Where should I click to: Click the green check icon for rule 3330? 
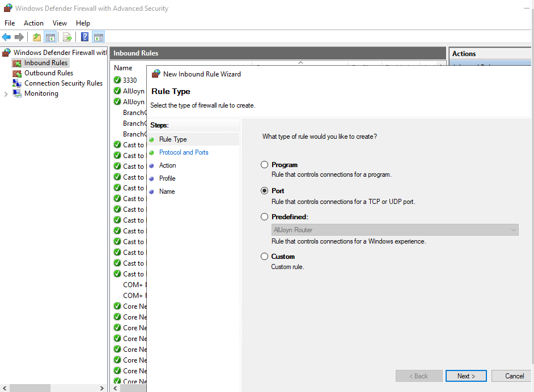[117, 80]
